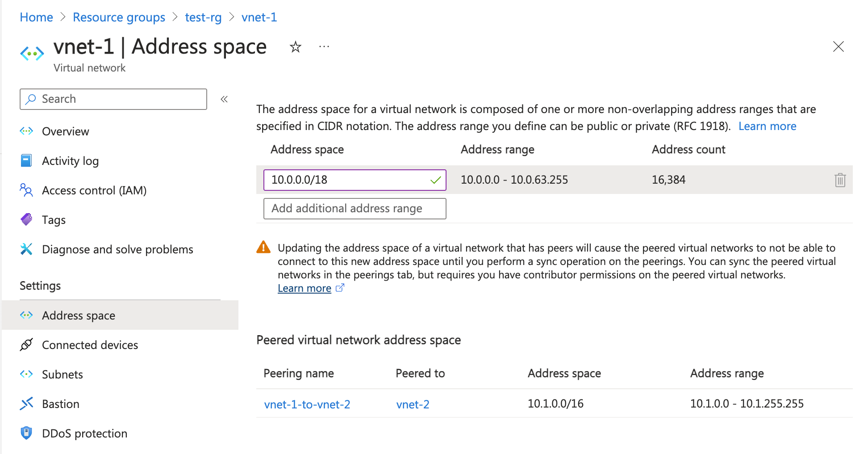Click the sidebar search box
The image size is (868, 454).
pos(113,99)
